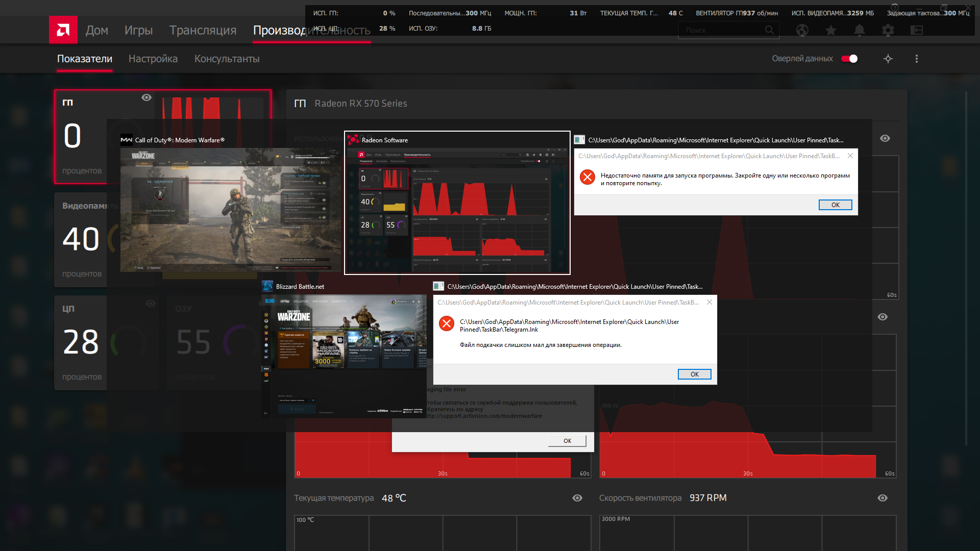Screen dimensions: 980x551
Task: Click the Call of Duty app icon in switcher
Action: pyautogui.click(x=126, y=140)
